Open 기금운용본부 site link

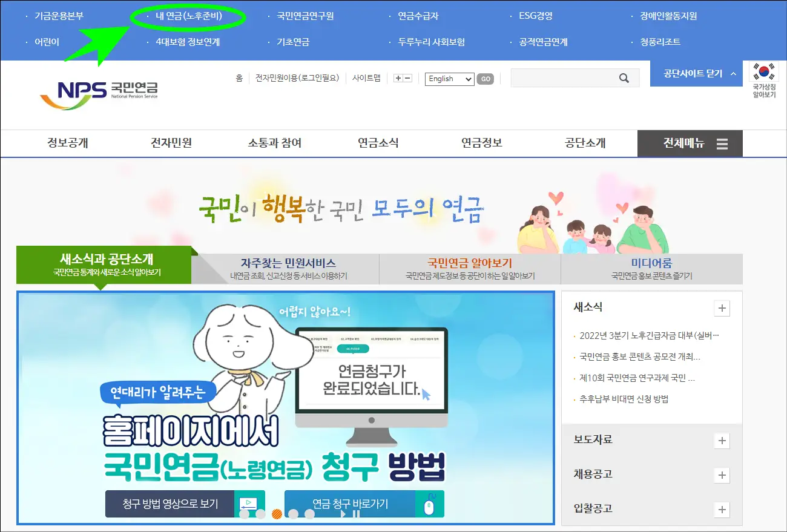(x=59, y=16)
